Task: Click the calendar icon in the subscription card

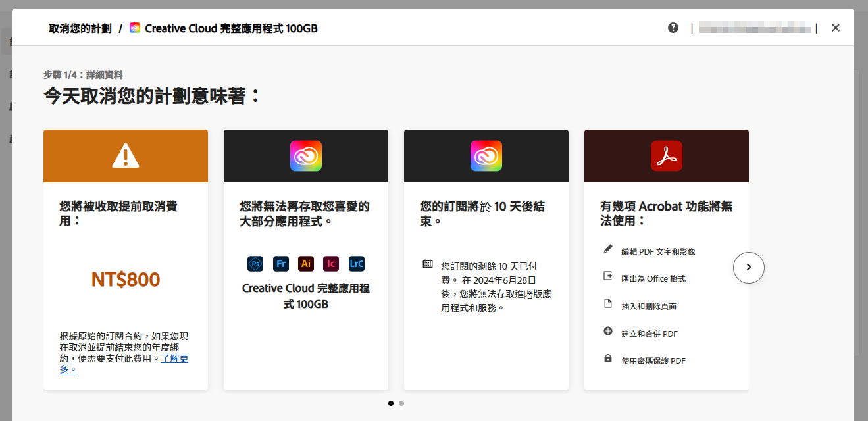Action: coord(428,264)
